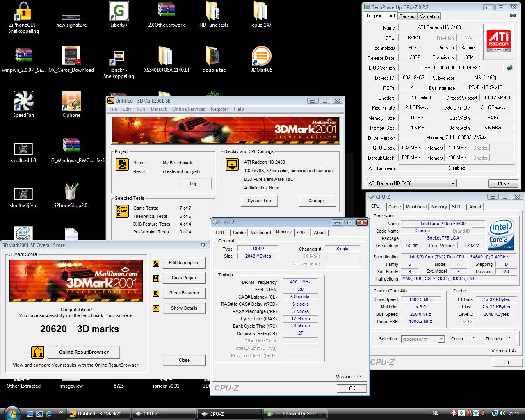Open the HDTune tests folder
Screen dimensions: 525x420
[x=213, y=11]
